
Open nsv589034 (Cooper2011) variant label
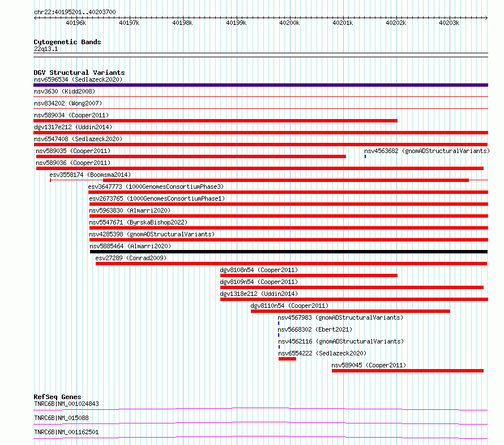tap(71, 115)
